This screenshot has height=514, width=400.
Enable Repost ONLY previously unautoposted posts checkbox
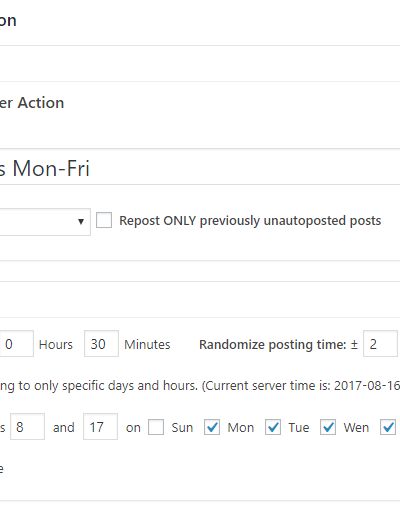[x=104, y=220]
